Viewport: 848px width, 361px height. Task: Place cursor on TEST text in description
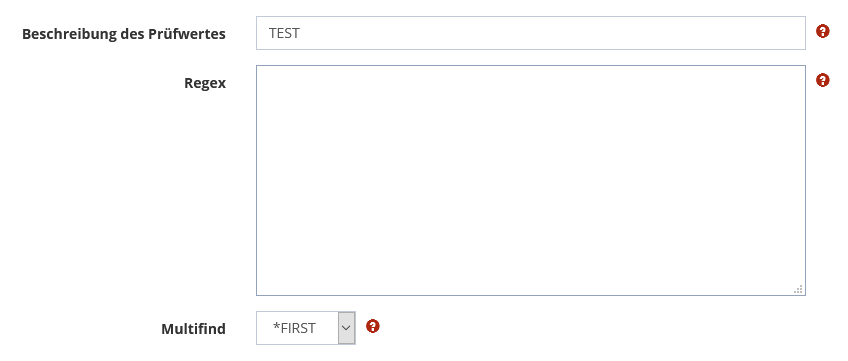(284, 34)
